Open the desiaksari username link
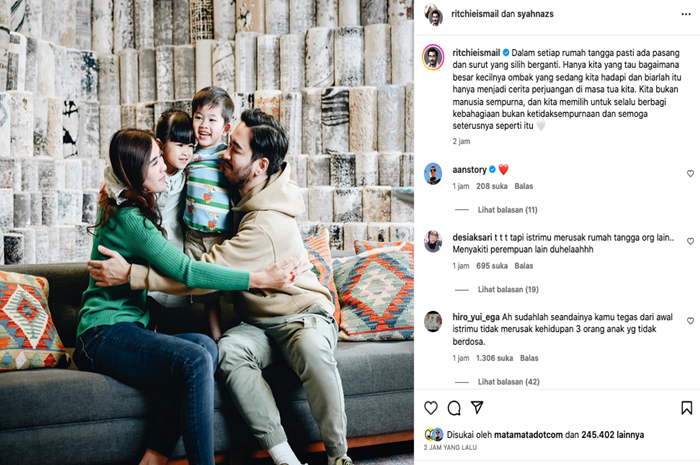Image resolution: width=700 pixels, height=465 pixels. (472, 237)
